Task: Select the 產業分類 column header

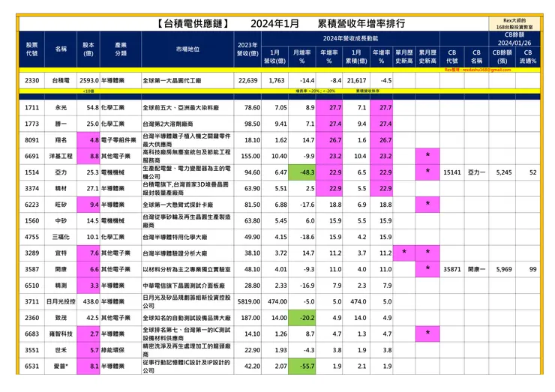Action: tap(121, 49)
